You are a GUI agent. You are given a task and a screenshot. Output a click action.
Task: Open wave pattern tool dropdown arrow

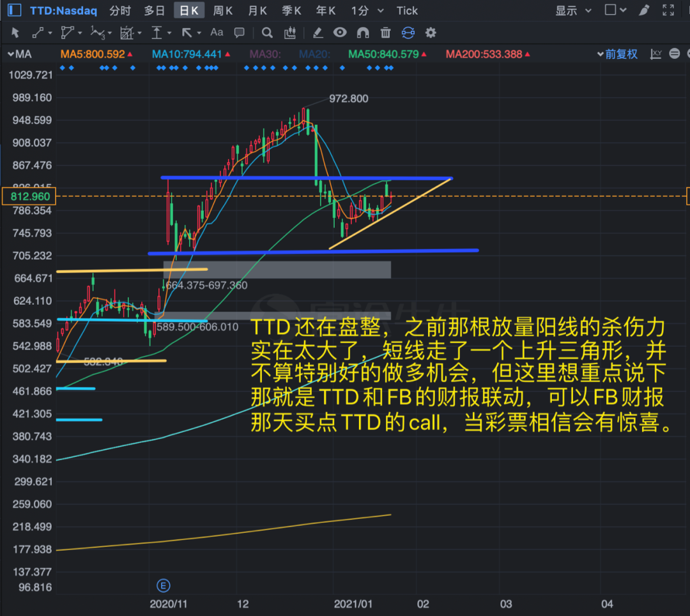(x=110, y=33)
